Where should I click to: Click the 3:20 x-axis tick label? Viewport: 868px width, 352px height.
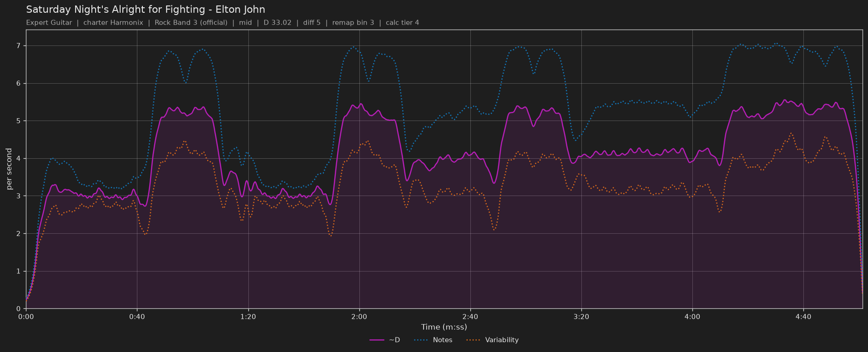[x=581, y=317]
